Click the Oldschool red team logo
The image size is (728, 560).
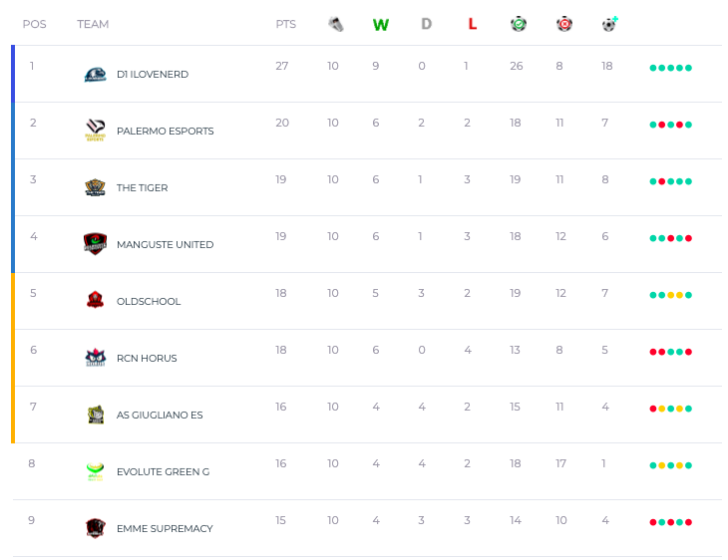(x=95, y=300)
